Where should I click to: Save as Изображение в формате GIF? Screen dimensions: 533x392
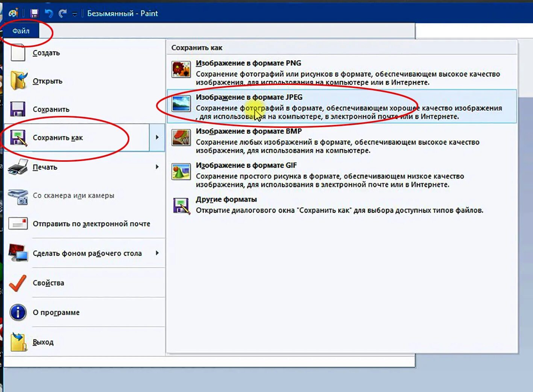(x=342, y=175)
